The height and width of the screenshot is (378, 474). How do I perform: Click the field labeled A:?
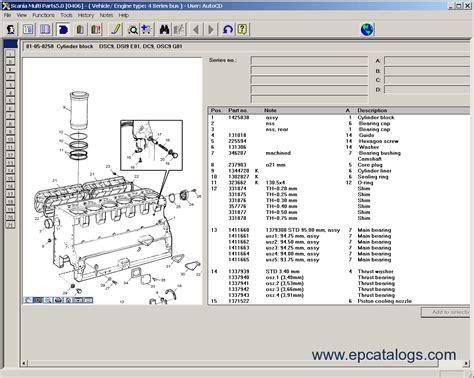[427, 61]
